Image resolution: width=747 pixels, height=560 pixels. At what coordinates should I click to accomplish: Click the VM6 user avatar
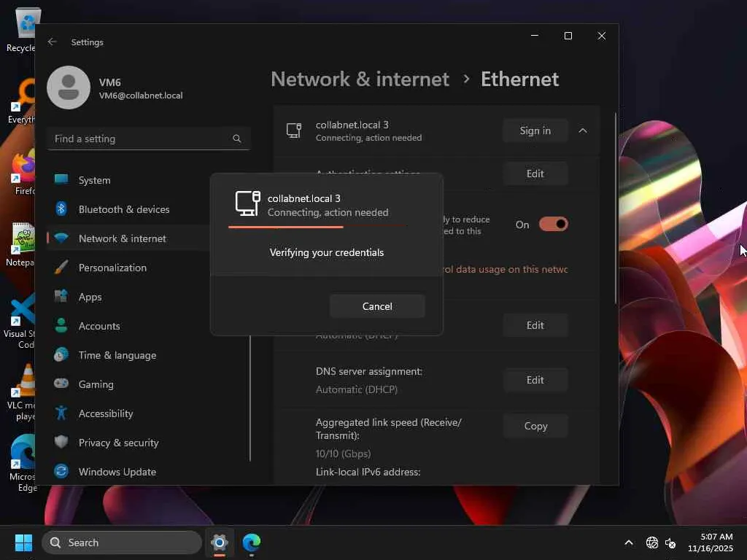point(69,87)
